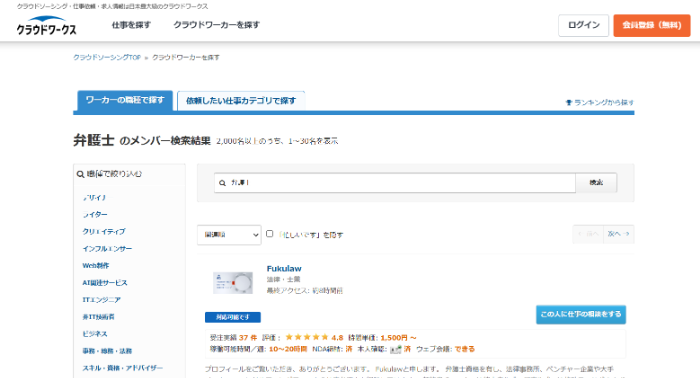Image resolution: width=700 pixels, height=378 pixels.
Task: Select クリエイティブ category in sidebar
Action: click(104, 232)
